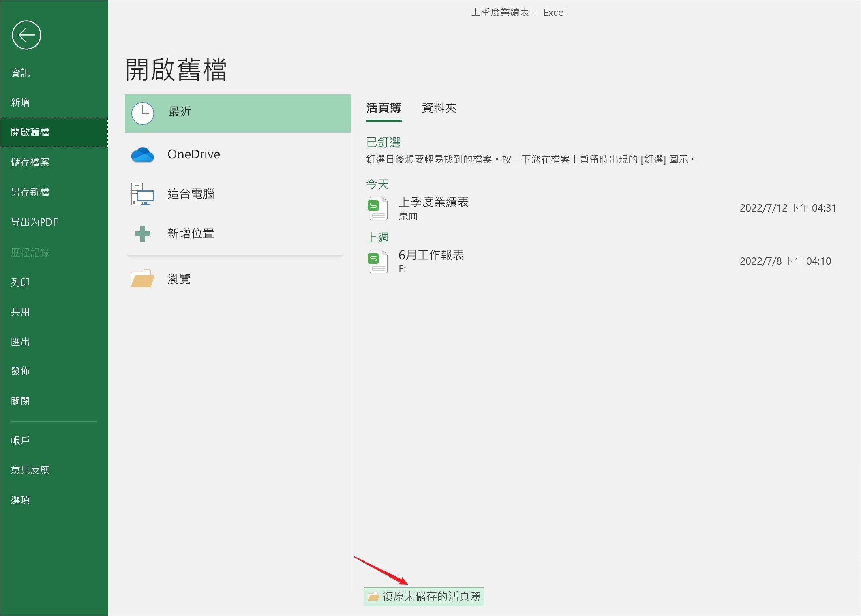861x616 pixels.
Task: Click the green plus icon for 新增位置
Action: [142, 234]
